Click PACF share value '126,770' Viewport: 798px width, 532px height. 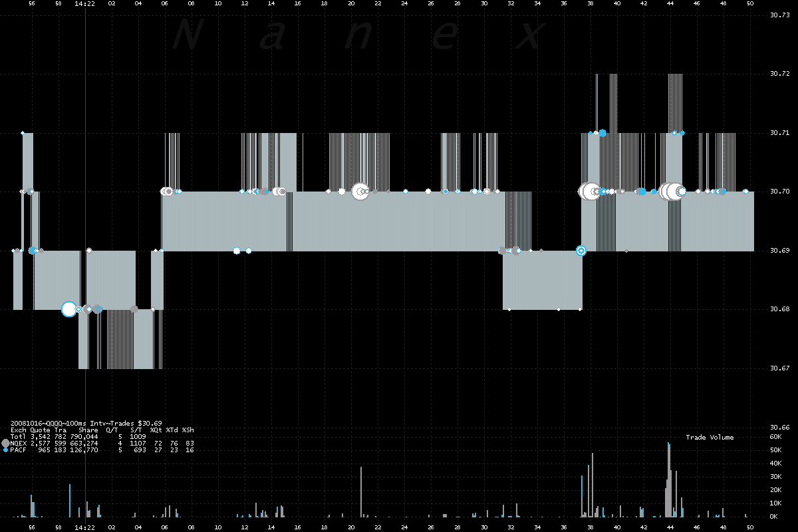click(84, 450)
